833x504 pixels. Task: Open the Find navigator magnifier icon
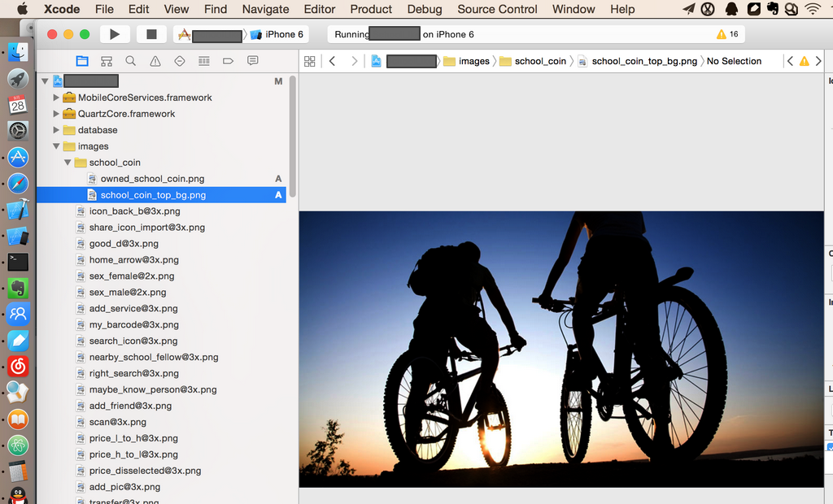[130, 61]
